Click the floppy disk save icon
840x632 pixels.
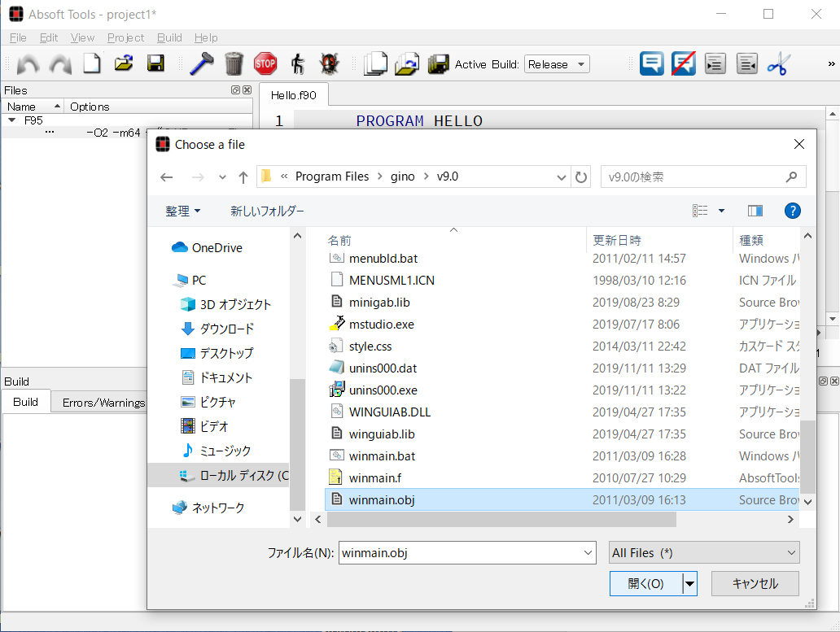156,63
